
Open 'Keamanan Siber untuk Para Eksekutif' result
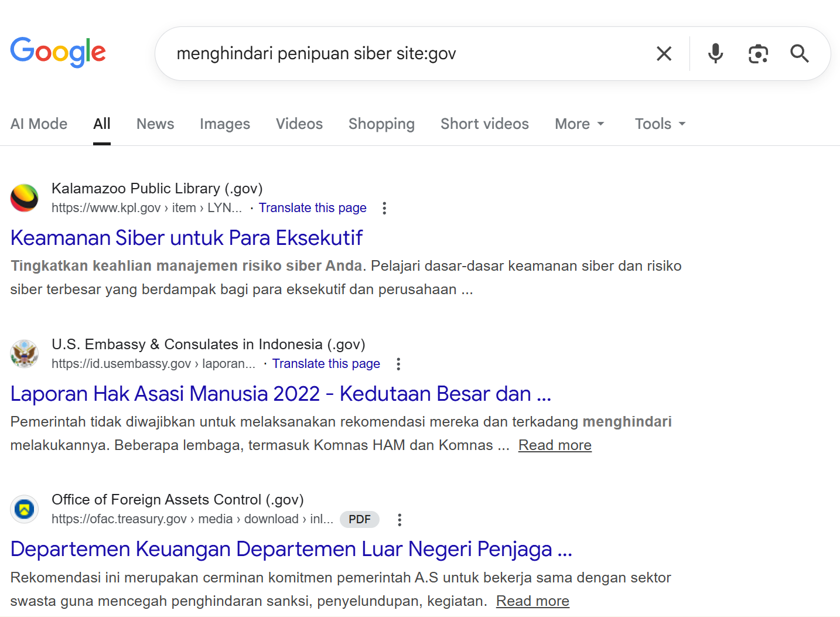[186, 238]
